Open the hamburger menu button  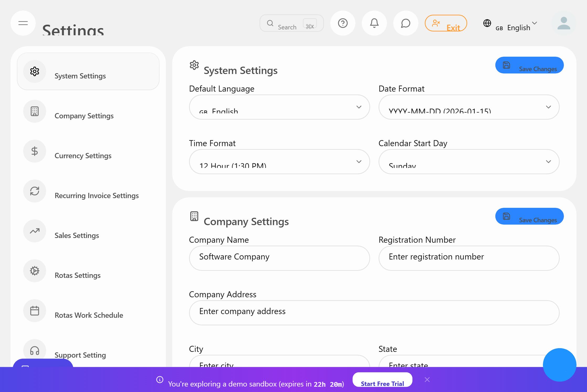click(23, 23)
